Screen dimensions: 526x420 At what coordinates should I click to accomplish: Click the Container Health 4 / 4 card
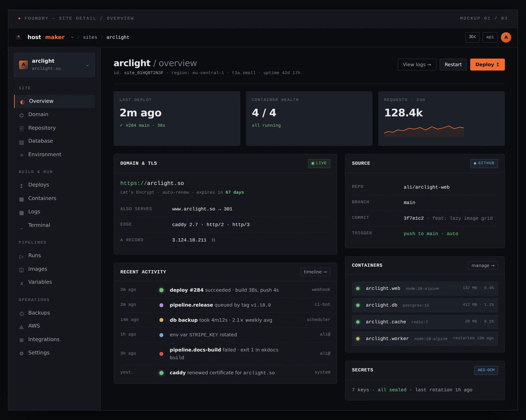tap(309, 118)
